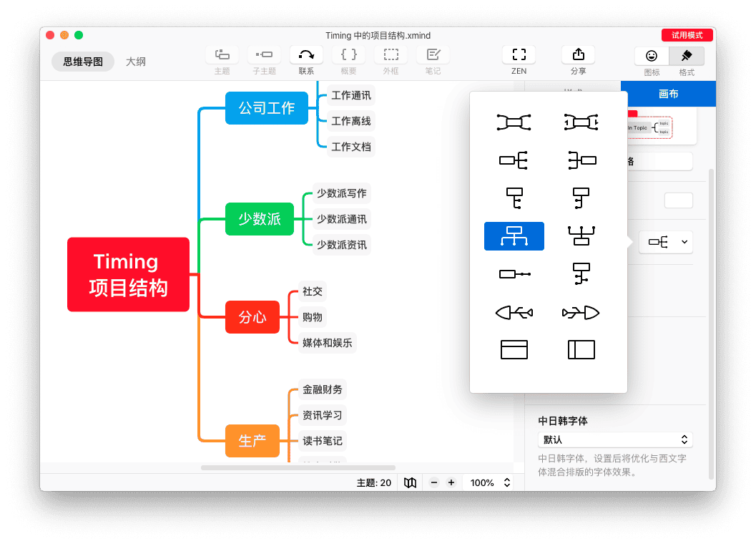Click the theme preview thumbnail in the panel
Screen dimensions: 756x544
pos(661,127)
